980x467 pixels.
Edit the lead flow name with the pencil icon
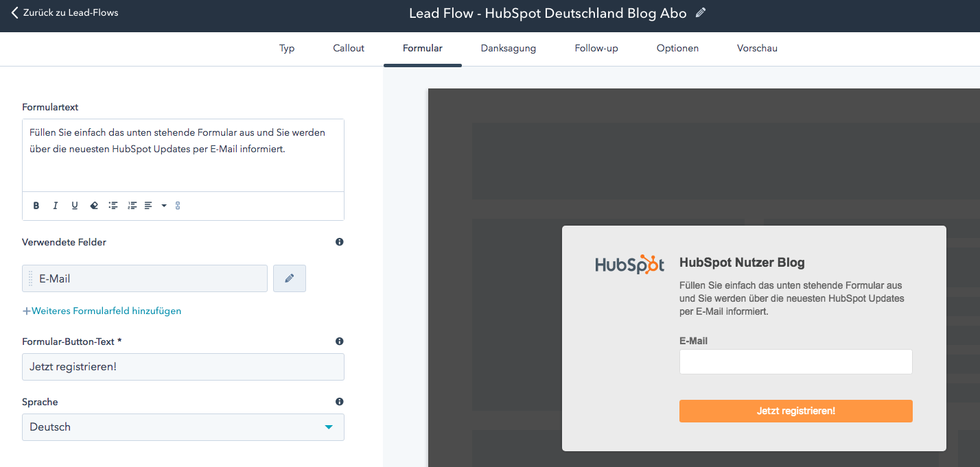point(700,12)
